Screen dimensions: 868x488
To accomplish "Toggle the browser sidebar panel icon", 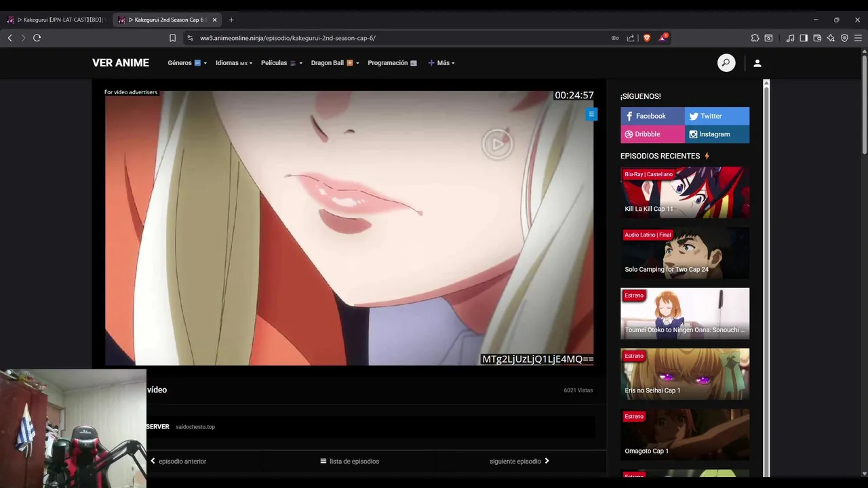I will [x=804, y=38].
